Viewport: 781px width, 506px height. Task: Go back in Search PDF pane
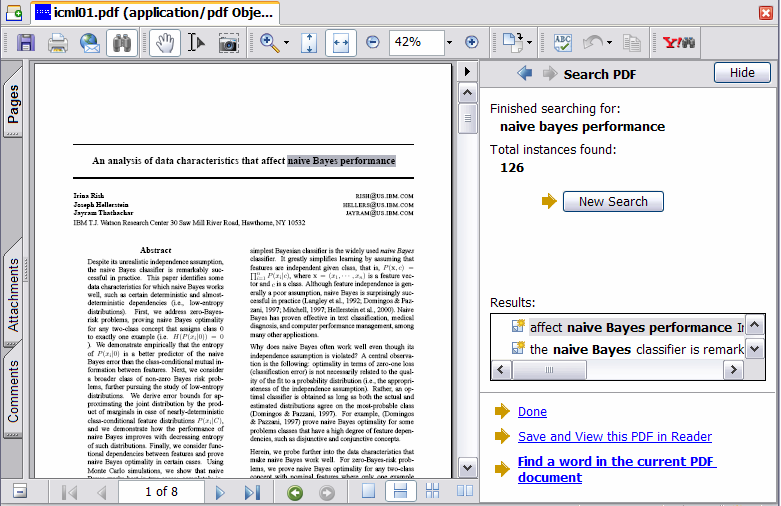pos(524,74)
